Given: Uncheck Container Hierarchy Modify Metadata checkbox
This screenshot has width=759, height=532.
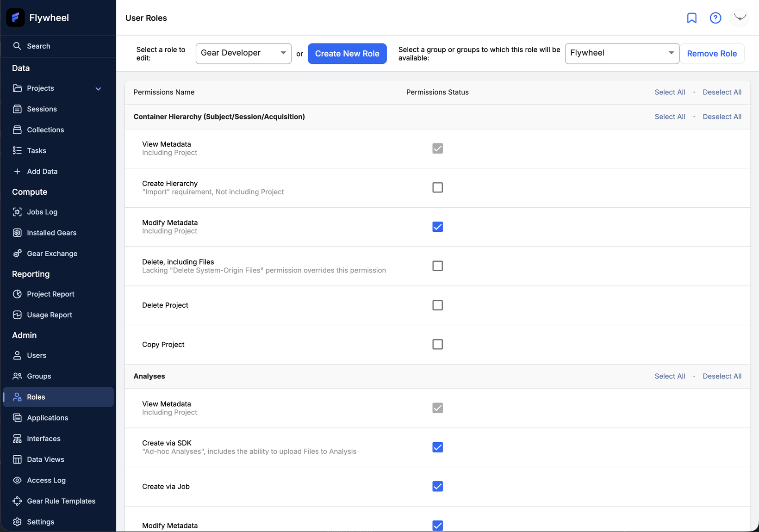Looking at the screenshot, I should [437, 227].
